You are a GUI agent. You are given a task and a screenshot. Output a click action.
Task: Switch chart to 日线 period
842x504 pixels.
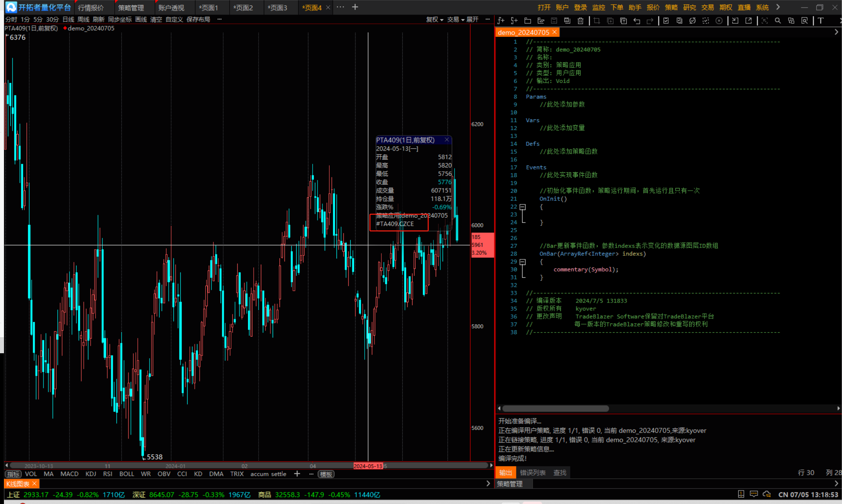68,20
